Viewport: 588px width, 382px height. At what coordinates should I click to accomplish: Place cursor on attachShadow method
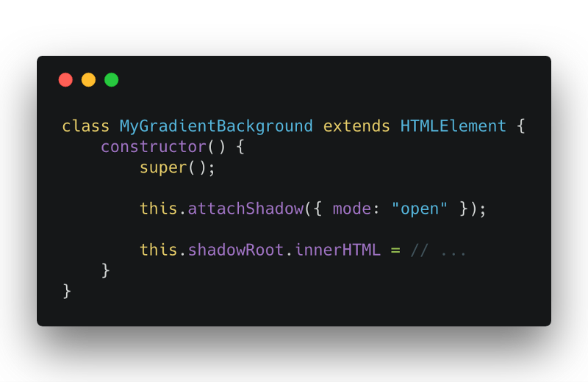pos(245,209)
